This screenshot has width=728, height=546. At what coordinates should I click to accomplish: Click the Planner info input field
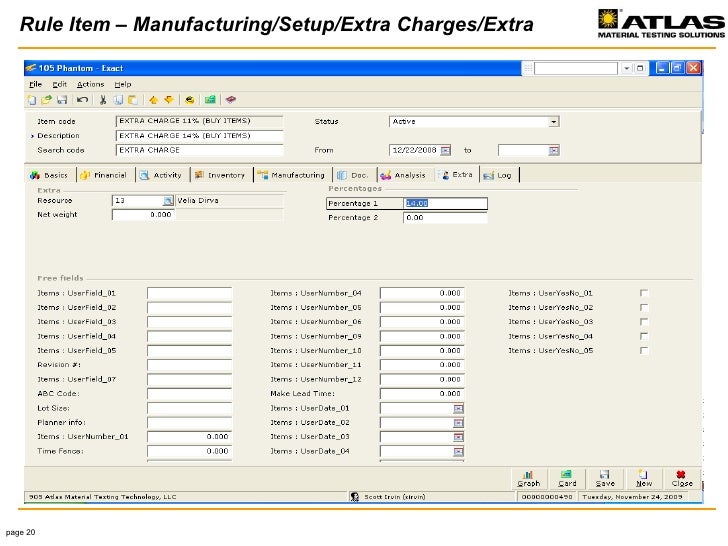189,422
